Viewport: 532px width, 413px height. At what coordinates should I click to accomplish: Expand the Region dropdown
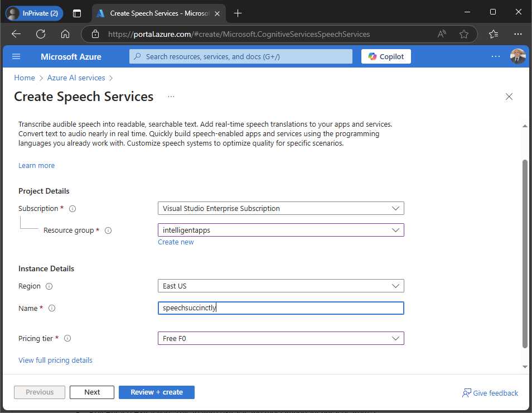(x=280, y=286)
